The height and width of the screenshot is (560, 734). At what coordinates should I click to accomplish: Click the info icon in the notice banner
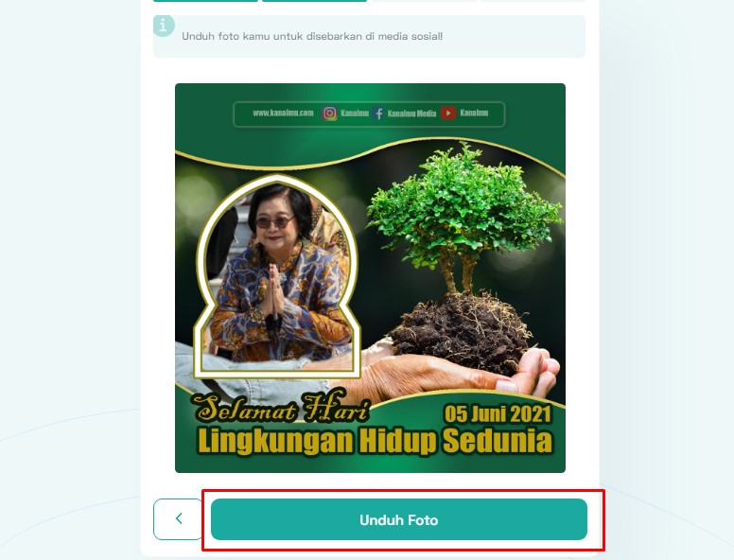(x=164, y=26)
